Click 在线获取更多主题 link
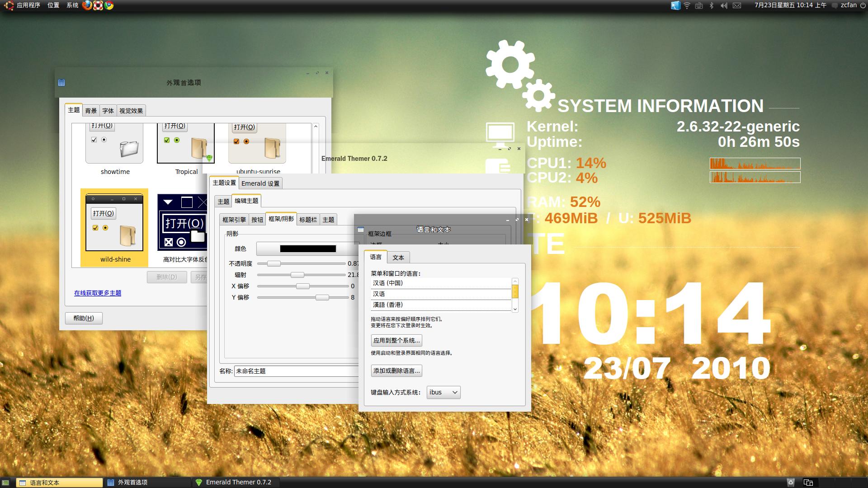Image resolution: width=868 pixels, height=488 pixels. click(98, 293)
